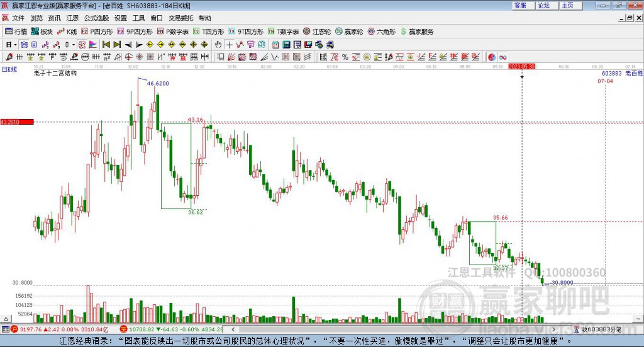Click the 46.6200 high price label

158,84
